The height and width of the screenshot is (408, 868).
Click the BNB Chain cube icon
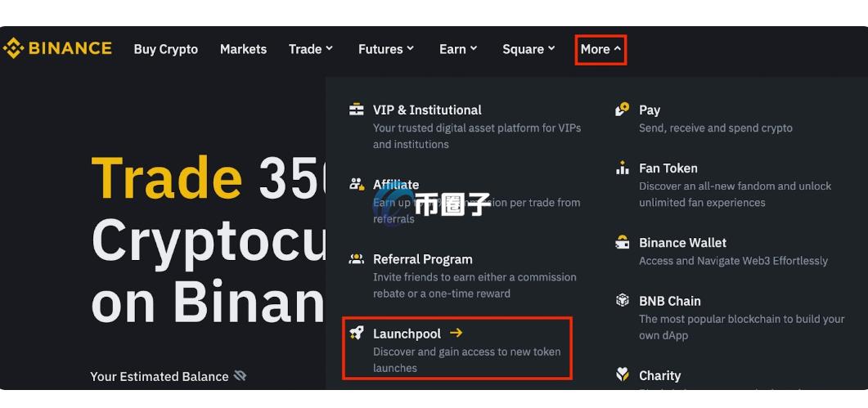tap(623, 301)
